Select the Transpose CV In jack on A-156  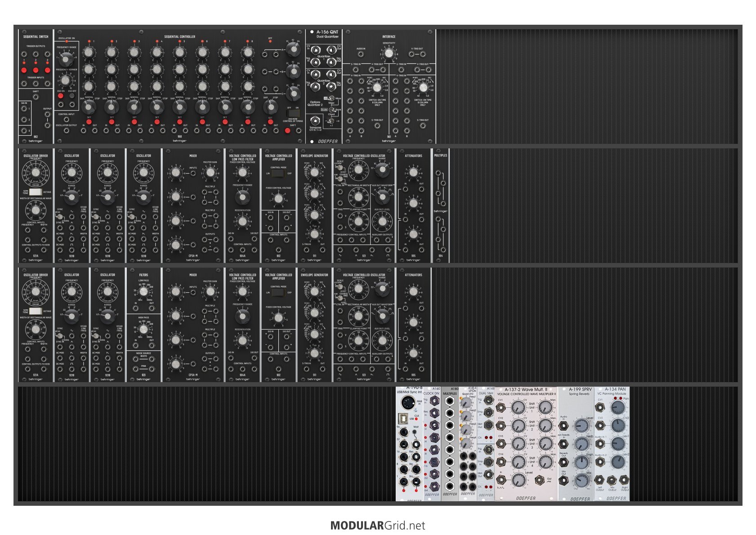[316, 120]
